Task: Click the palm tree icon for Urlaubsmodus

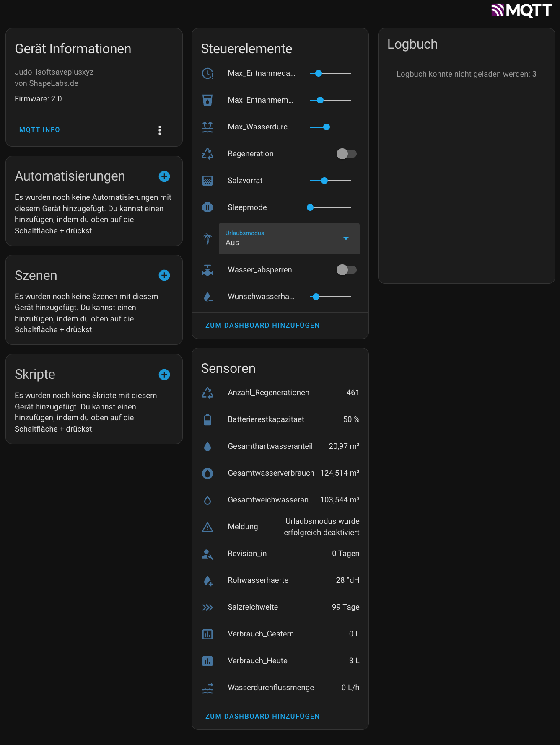Action: [x=207, y=238]
